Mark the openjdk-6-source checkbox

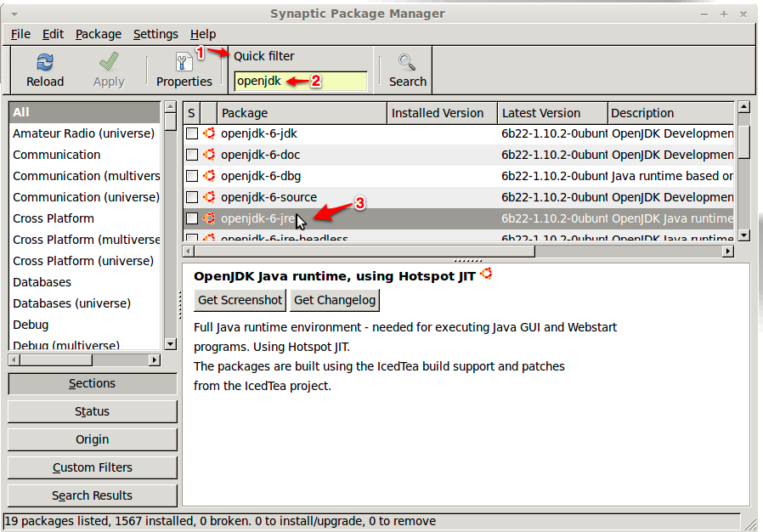(x=192, y=197)
